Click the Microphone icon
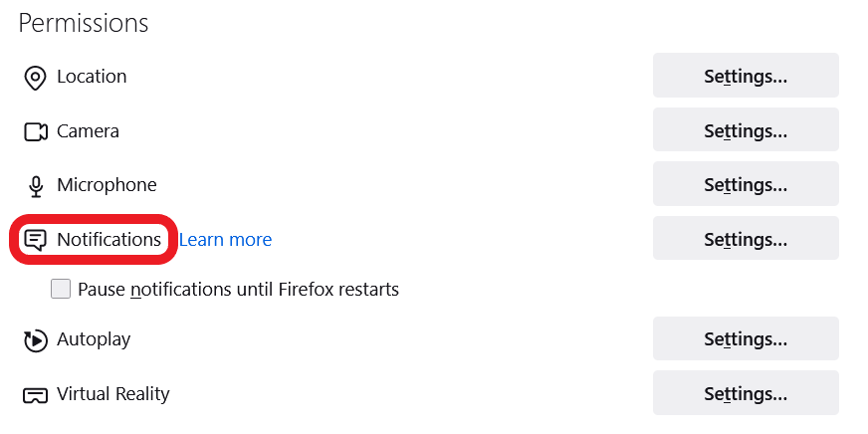The image size is (868, 434). click(36, 186)
